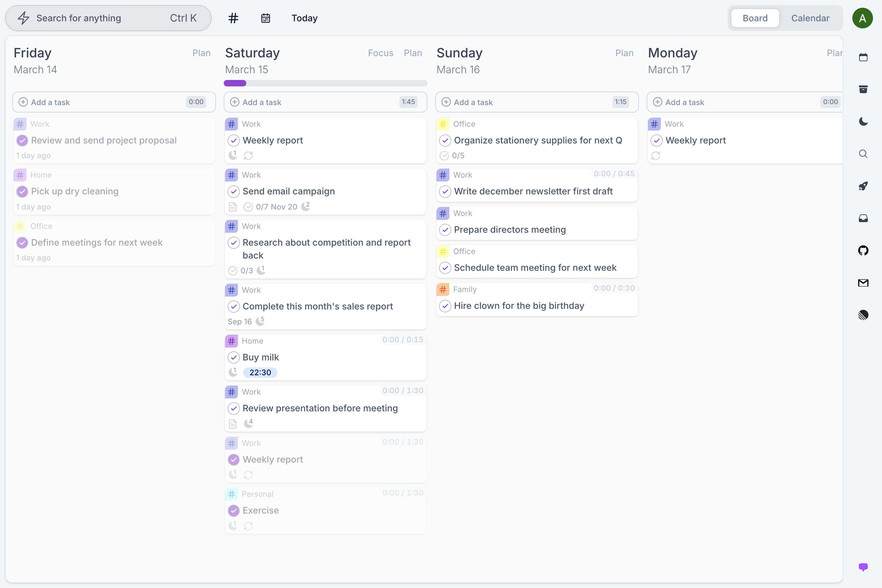Click the recurring icon on Monday Weekly report
This screenshot has height=588, width=882.
(x=655, y=156)
